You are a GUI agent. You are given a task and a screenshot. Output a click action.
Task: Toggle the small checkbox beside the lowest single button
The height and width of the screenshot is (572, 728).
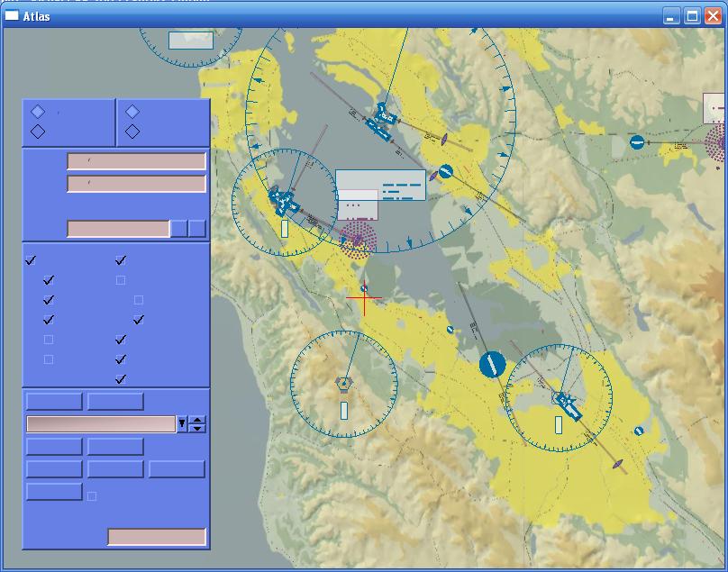coord(92,495)
